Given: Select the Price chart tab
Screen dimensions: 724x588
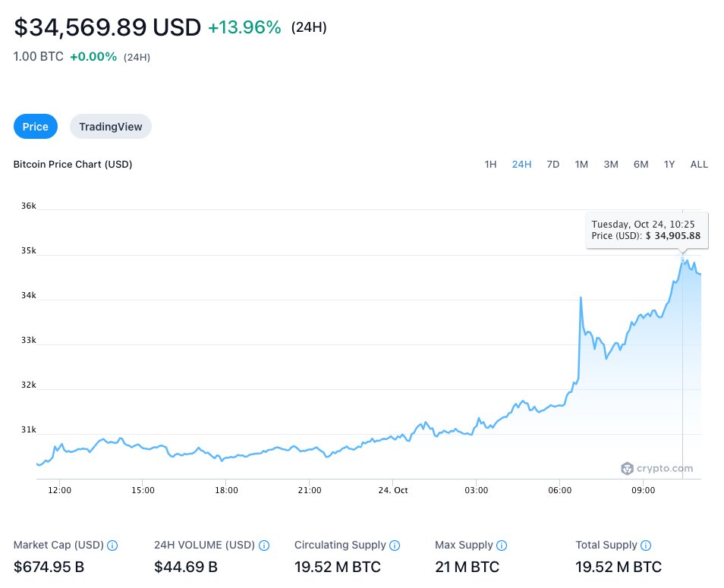Looking at the screenshot, I should 36,127.
